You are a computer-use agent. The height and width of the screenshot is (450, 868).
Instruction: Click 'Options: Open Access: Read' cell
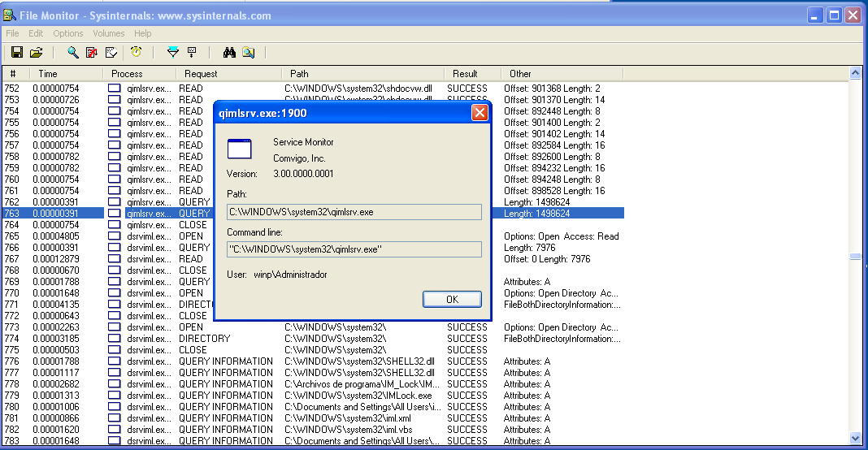pyautogui.click(x=562, y=236)
